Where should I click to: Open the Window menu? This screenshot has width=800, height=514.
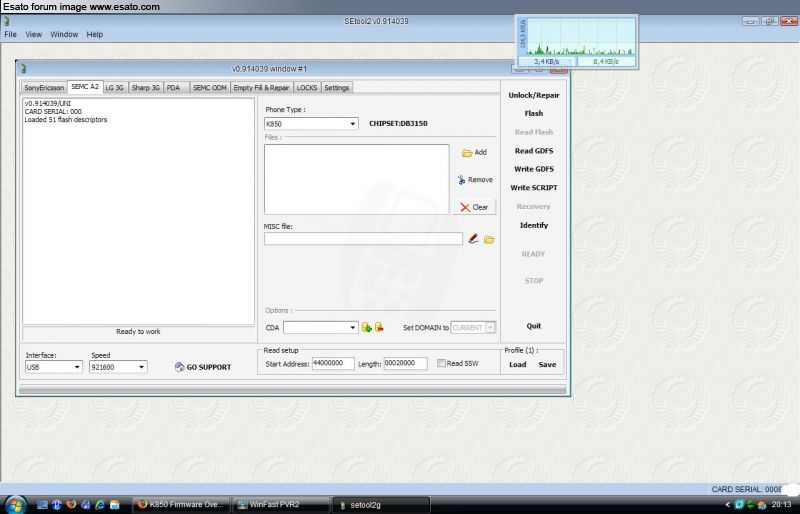[64, 34]
